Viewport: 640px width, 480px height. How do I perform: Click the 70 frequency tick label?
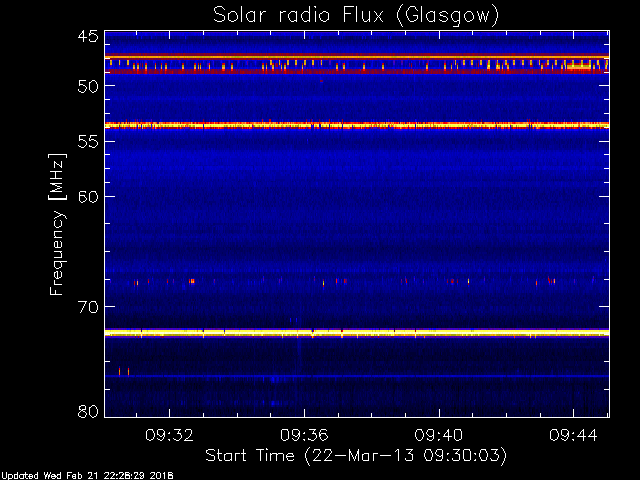point(88,307)
